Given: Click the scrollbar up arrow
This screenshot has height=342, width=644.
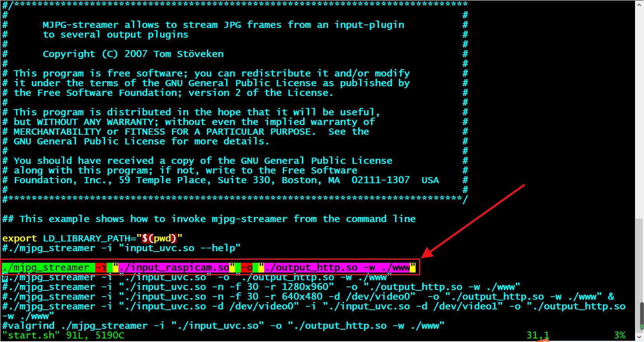Looking at the screenshot, I should 639,5.
